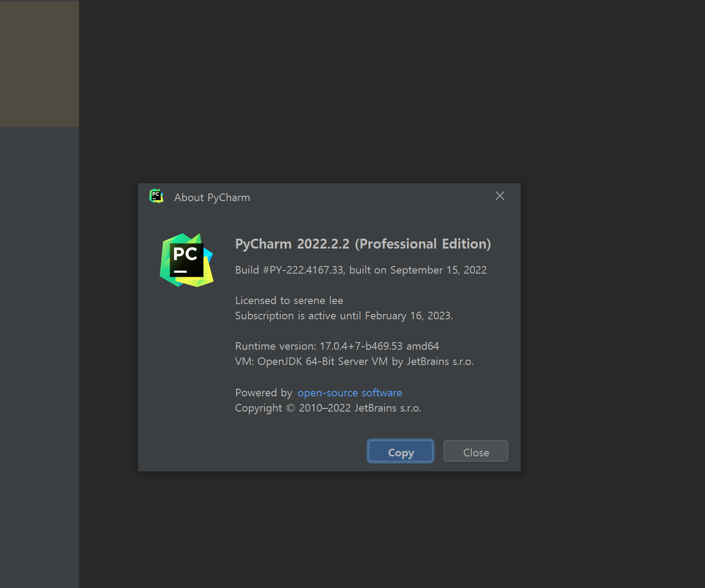Click the large PyCharm logo

pyautogui.click(x=187, y=260)
